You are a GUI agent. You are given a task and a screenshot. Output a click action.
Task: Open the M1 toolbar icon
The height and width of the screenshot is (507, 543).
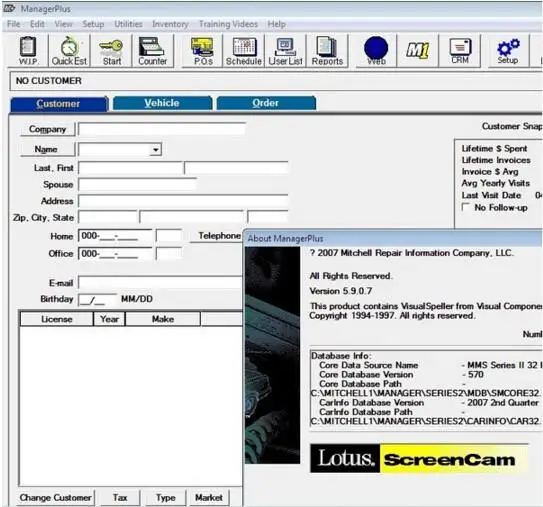(x=418, y=51)
